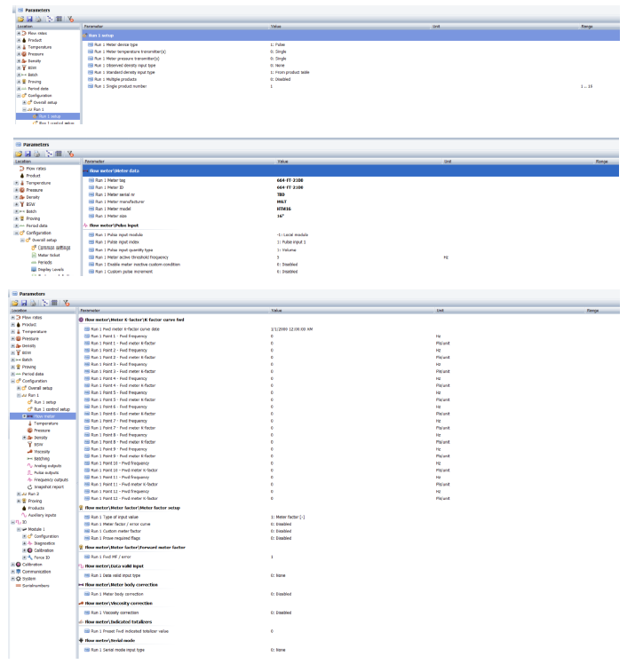Click the Save disk icon in middle window toolbar

pos(28,154)
